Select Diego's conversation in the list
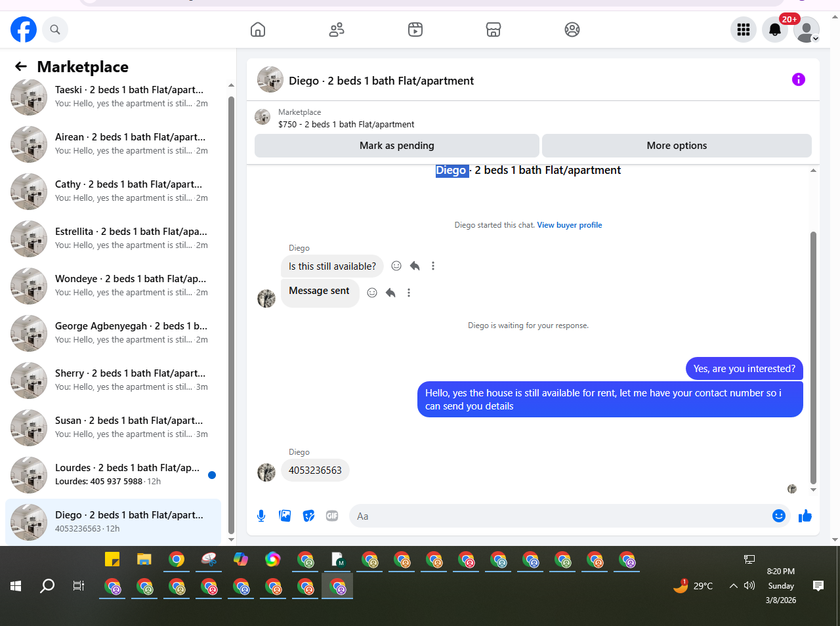The width and height of the screenshot is (840, 626). coord(113,522)
